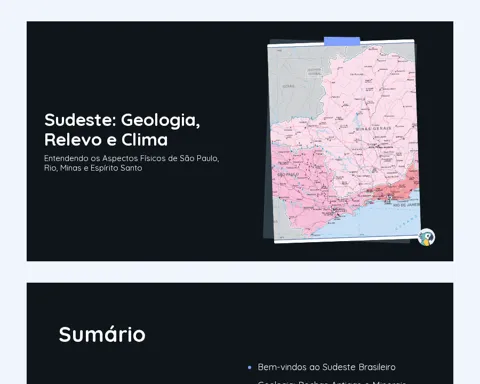Click the parrot logo badge on map
Viewport: 480px width, 384px height.
(x=426, y=237)
